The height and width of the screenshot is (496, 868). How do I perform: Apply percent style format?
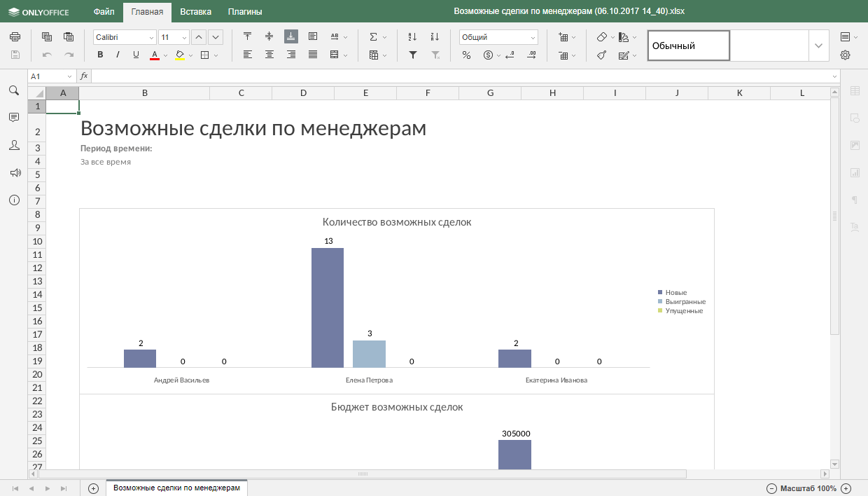tap(466, 55)
